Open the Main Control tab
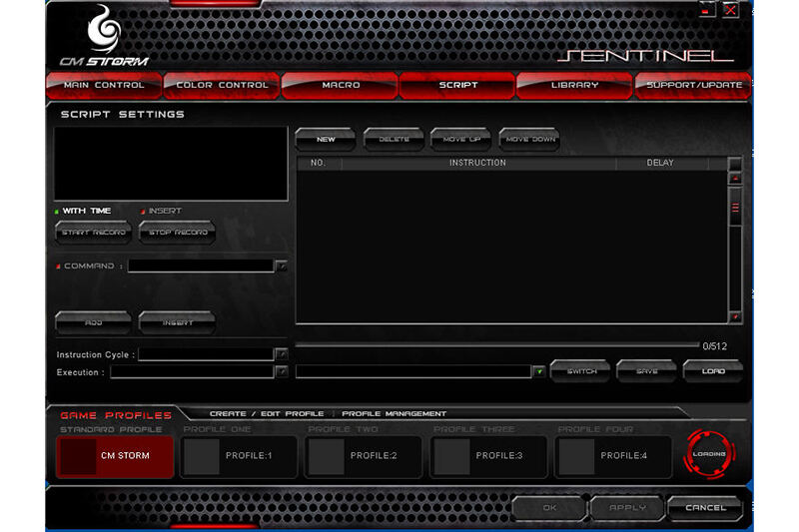This screenshot has width=799, height=532. tap(104, 85)
